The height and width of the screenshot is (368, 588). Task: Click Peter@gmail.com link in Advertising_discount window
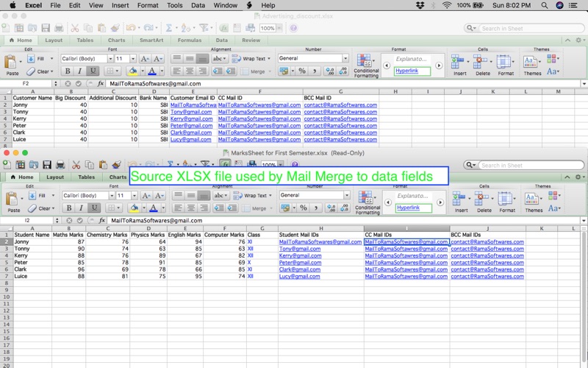coord(191,125)
